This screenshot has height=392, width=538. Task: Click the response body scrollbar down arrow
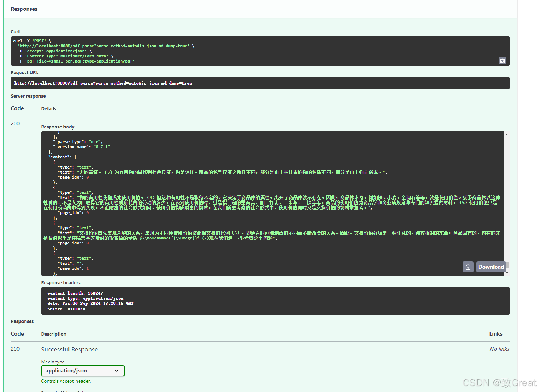coord(507,273)
